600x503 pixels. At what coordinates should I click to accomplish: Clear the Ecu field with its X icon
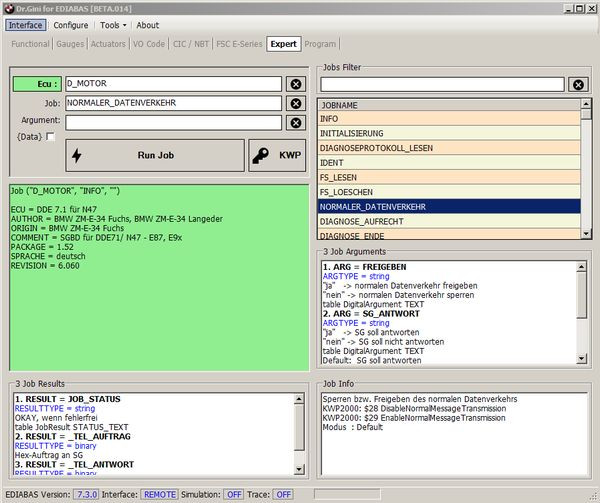click(296, 84)
